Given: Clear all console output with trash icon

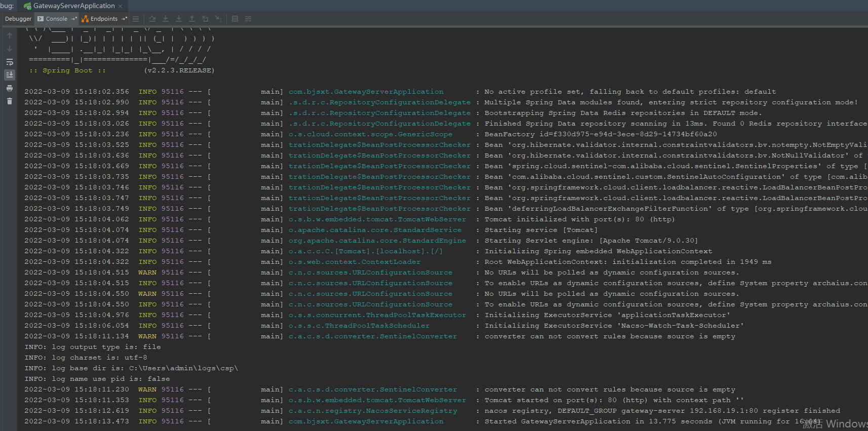Looking at the screenshot, I should click(x=10, y=101).
